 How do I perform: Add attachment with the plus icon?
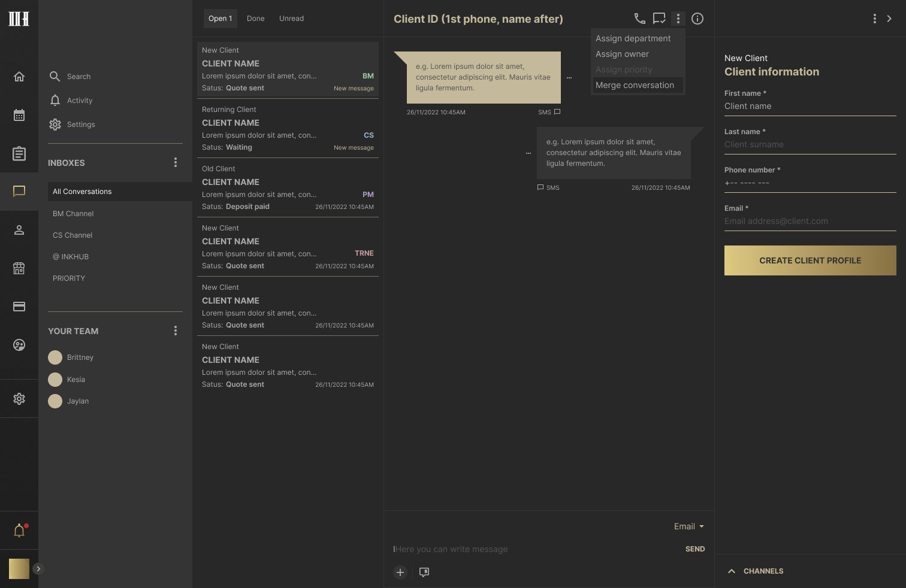pos(400,572)
